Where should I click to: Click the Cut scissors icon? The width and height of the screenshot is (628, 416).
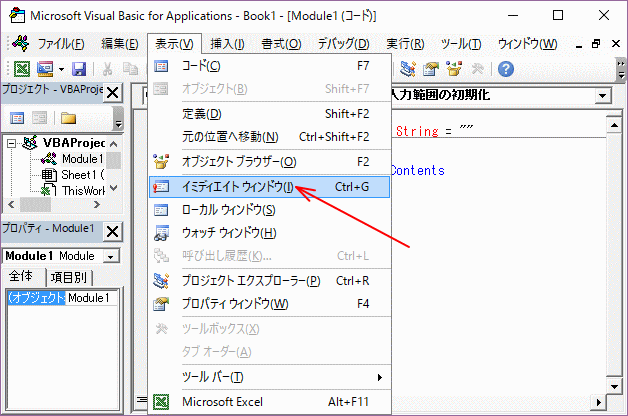pos(107,69)
